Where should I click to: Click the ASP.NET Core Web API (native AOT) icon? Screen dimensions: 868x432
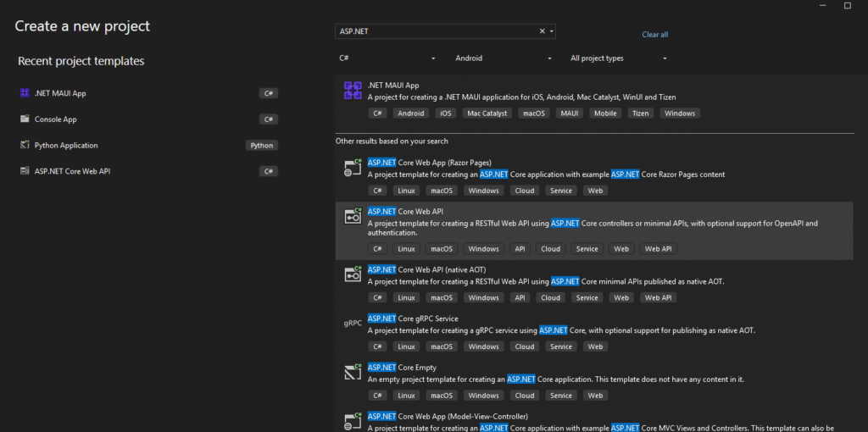[353, 274]
